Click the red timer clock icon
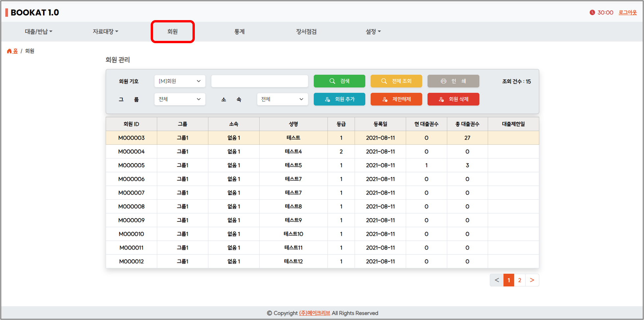The height and width of the screenshot is (320, 644). pos(592,13)
